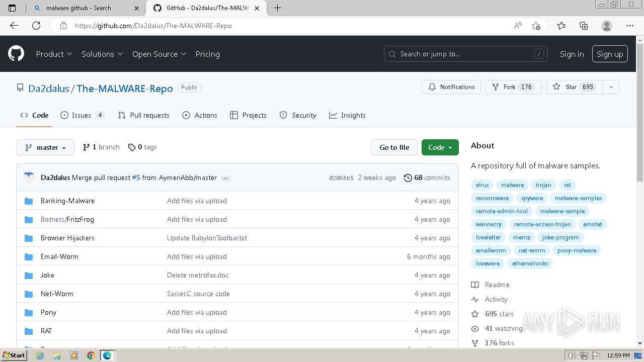This screenshot has width=644, height=362.
Task: Open the Code tab
Action: (x=34, y=115)
